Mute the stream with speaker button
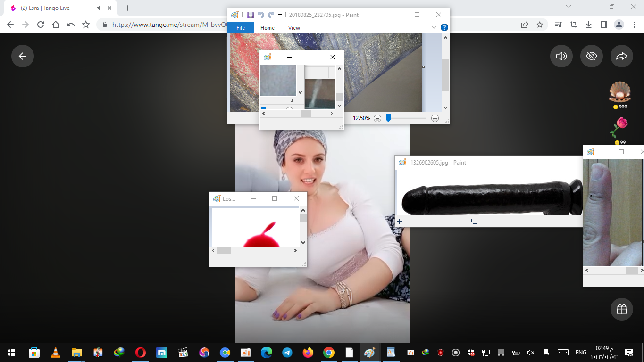 561,56
